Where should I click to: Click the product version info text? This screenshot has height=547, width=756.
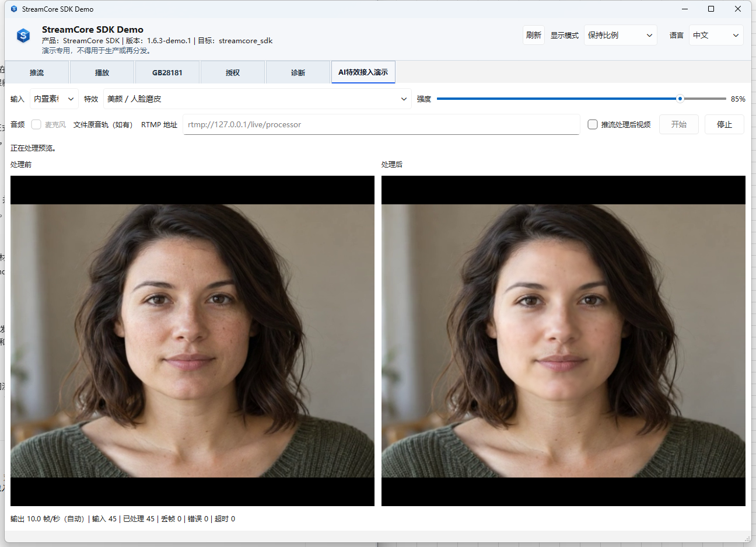[157, 40]
